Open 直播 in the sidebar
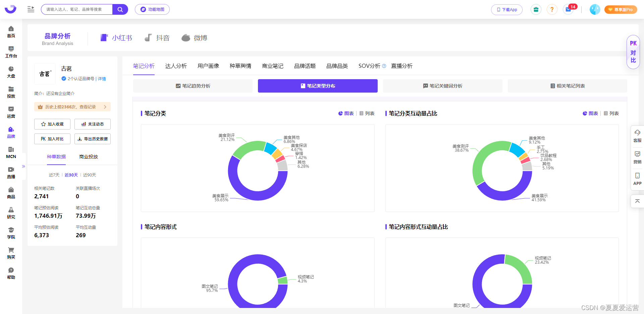The height and width of the screenshot is (314, 644). click(11, 173)
